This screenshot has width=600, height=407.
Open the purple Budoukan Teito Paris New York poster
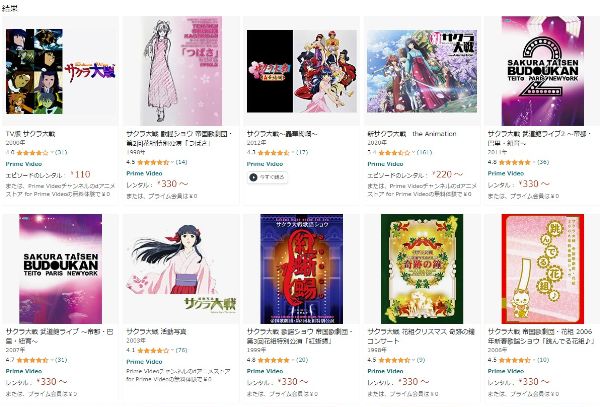(60, 269)
